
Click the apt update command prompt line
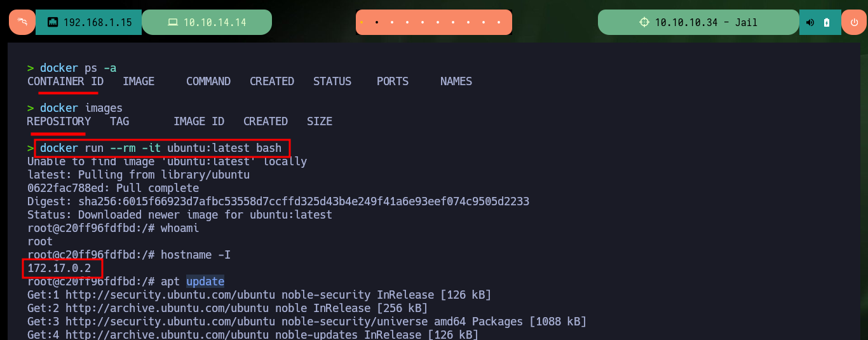(x=126, y=282)
